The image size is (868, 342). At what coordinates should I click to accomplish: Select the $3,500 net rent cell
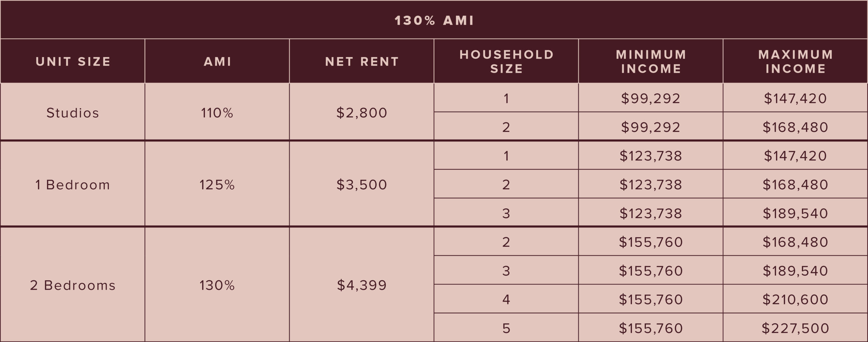tap(362, 185)
